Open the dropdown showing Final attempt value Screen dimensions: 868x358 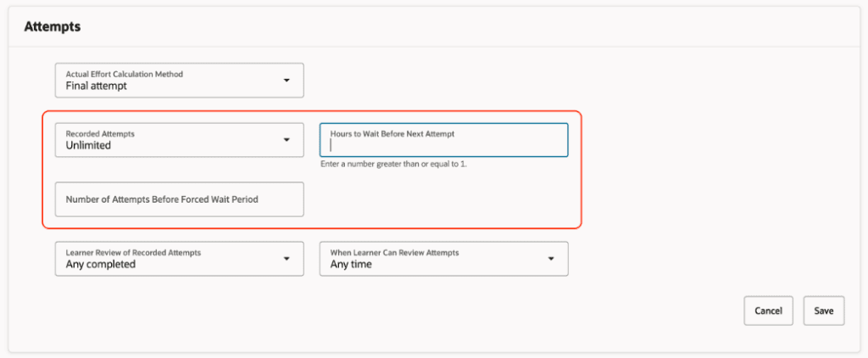180,81
